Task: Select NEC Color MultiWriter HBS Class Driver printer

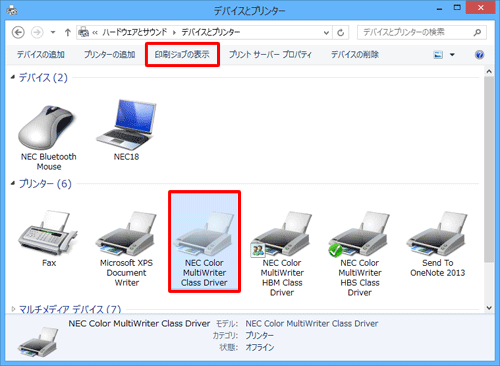Action: pos(360,234)
